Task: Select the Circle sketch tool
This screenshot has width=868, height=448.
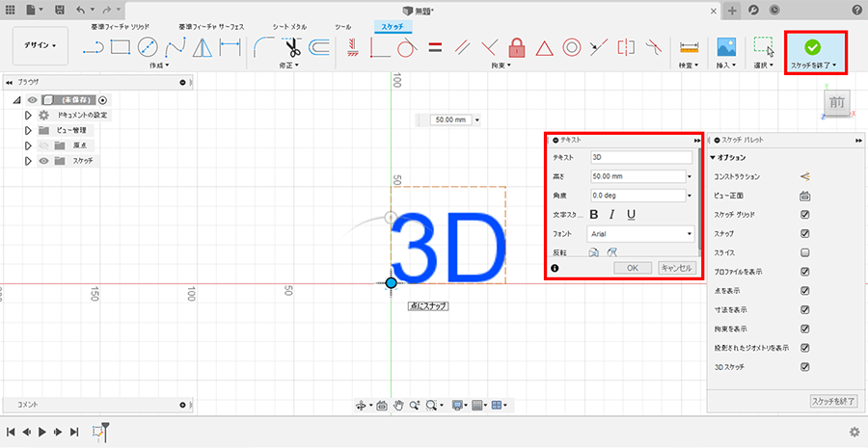Action: pos(148,46)
